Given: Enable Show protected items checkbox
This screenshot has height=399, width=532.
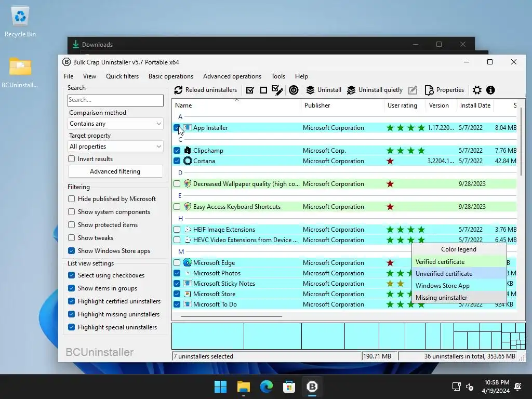Looking at the screenshot, I should (x=71, y=224).
